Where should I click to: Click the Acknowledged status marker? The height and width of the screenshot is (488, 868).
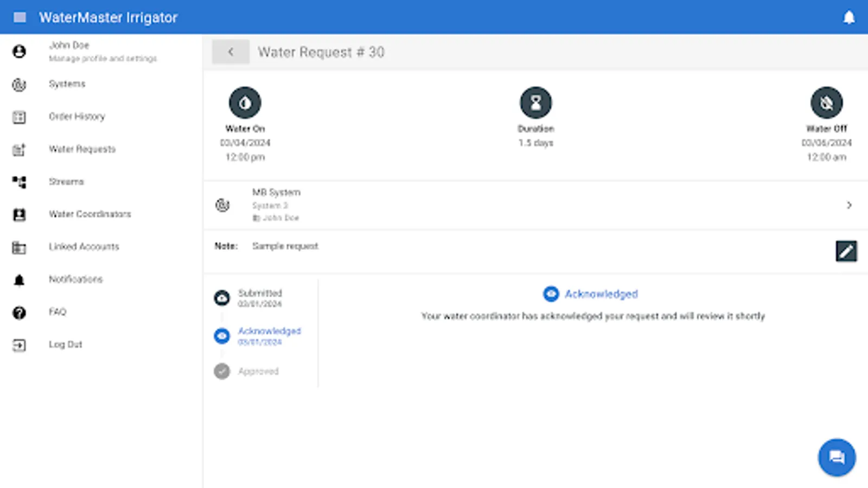pyautogui.click(x=221, y=336)
